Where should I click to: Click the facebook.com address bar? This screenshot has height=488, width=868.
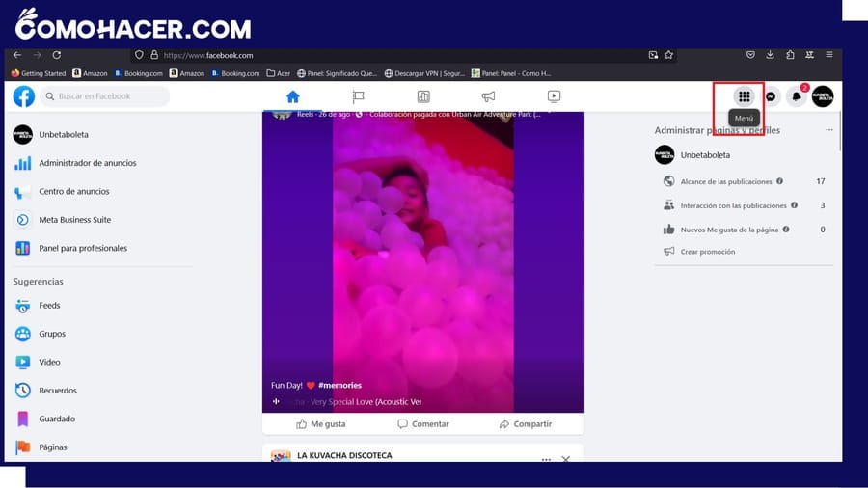point(403,55)
